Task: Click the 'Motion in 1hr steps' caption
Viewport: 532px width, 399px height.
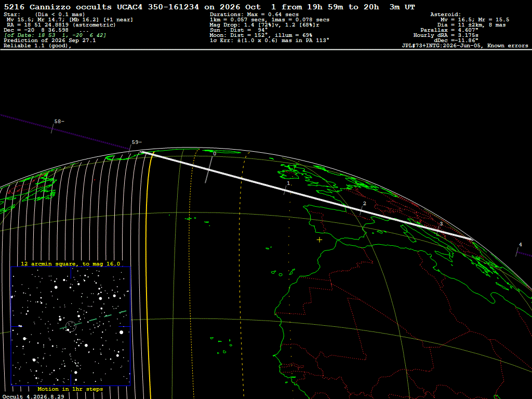Action: click(x=70, y=389)
